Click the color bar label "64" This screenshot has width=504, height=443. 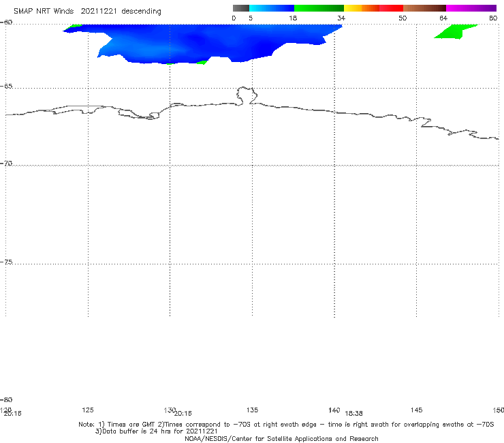443,18
